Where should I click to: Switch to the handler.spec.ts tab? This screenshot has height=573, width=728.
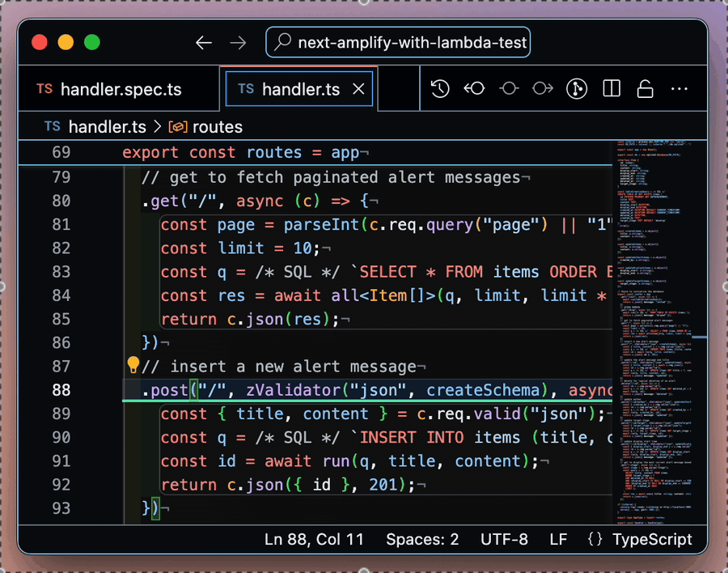tap(119, 89)
